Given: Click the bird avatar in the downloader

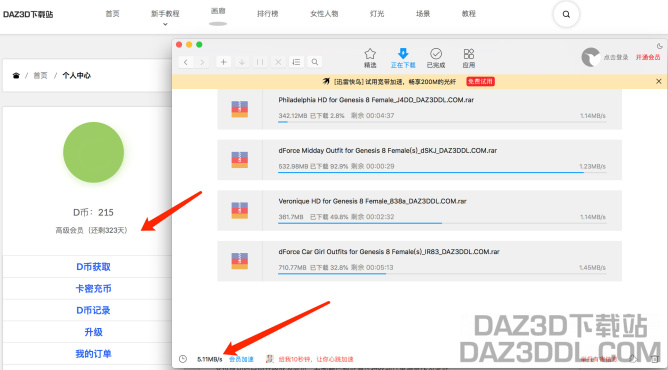Looking at the screenshot, I should [590, 57].
